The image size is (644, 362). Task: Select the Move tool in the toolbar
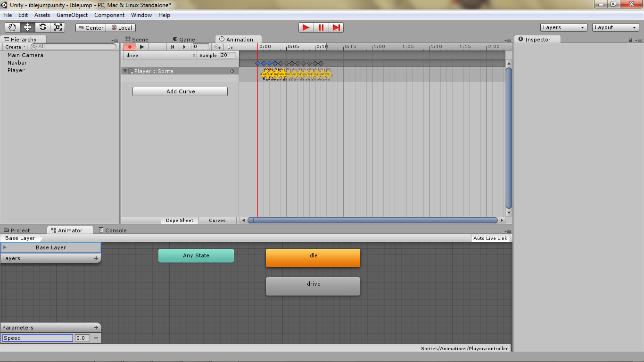point(27,27)
